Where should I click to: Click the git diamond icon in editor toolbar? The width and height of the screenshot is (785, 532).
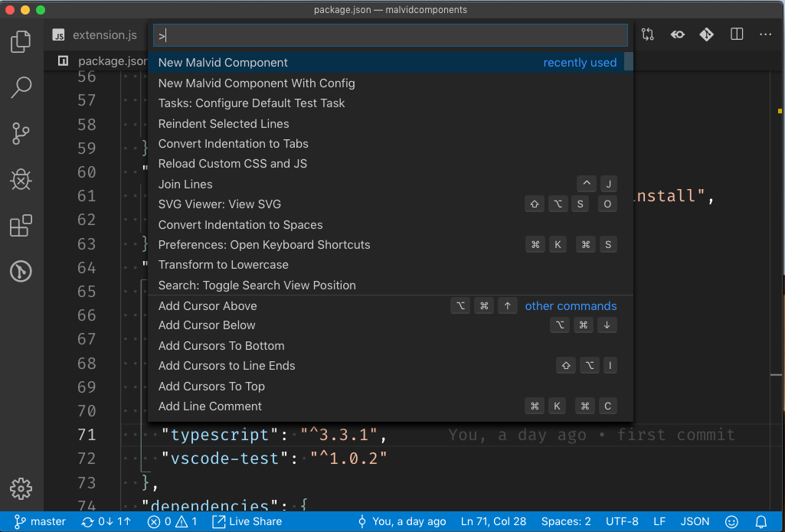[x=706, y=34]
